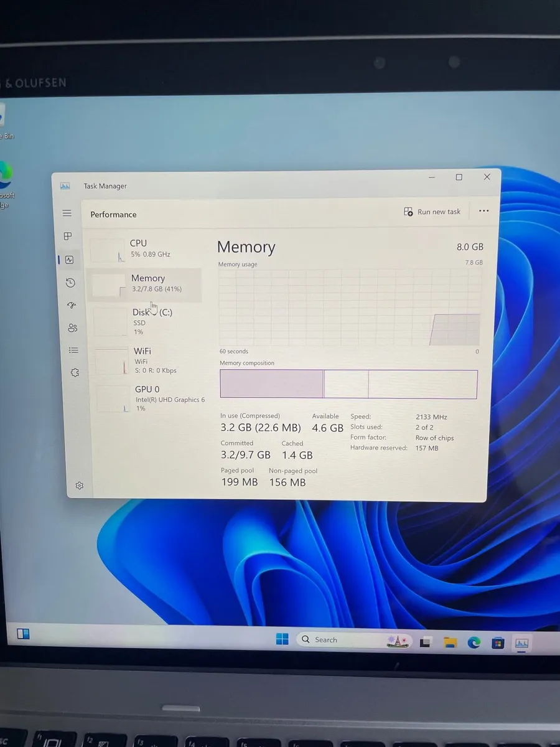Viewport: 560px width, 747px height.
Task: Open the Windows Start menu
Action: point(282,639)
